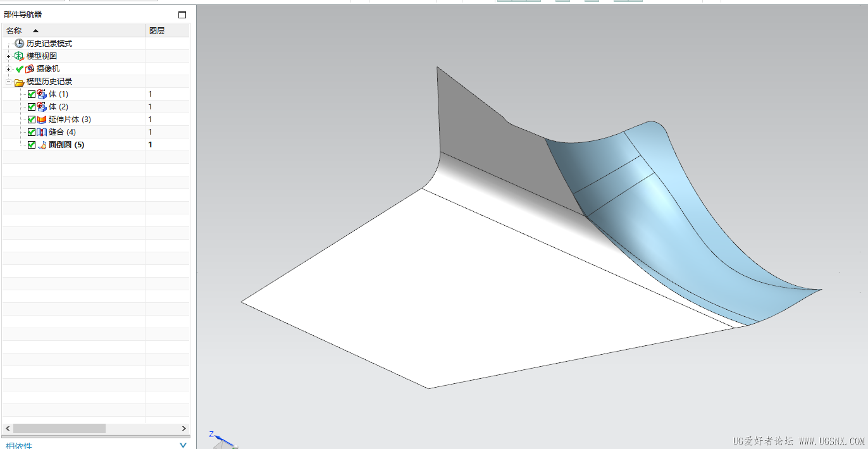The height and width of the screenshot is (449, 868).
Task: Collapse the 模型历史记录 folder
Action: 8,81
